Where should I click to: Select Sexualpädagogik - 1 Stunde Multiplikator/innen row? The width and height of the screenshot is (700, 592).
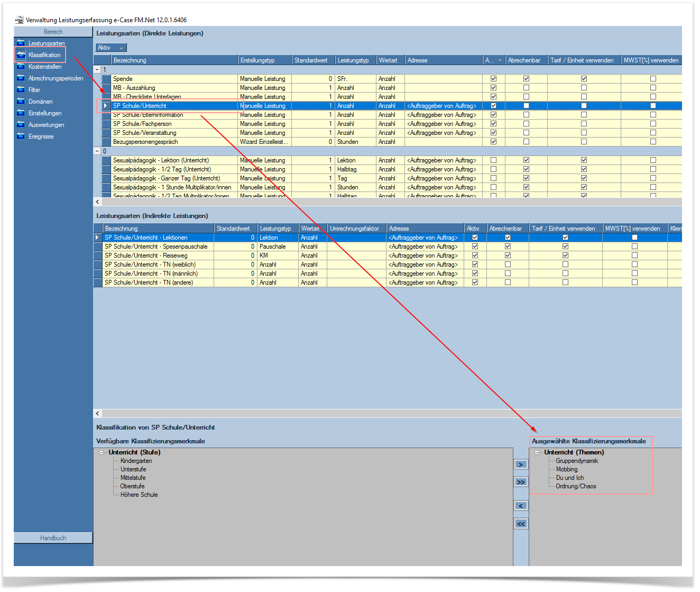click(x=391, y=187)
